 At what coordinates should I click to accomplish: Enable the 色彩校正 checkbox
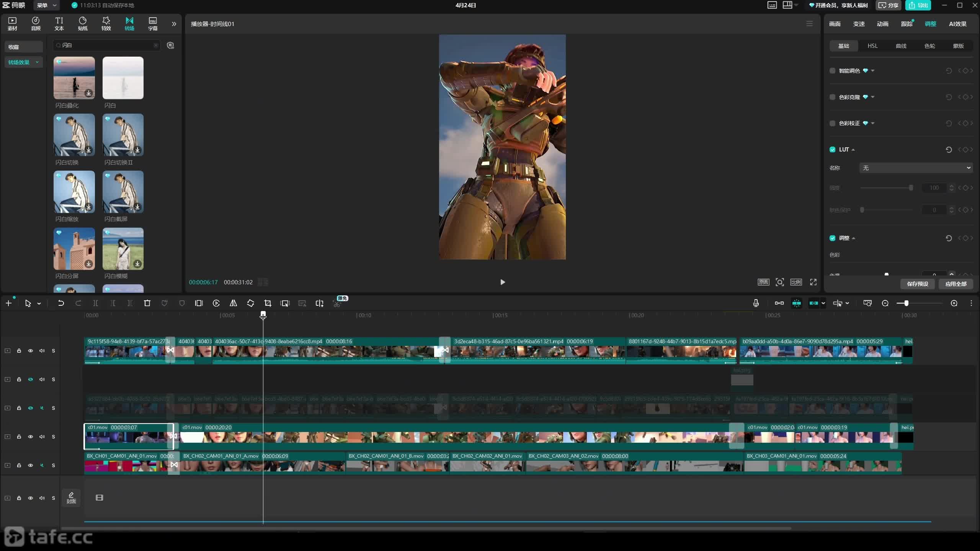[832, 123]
